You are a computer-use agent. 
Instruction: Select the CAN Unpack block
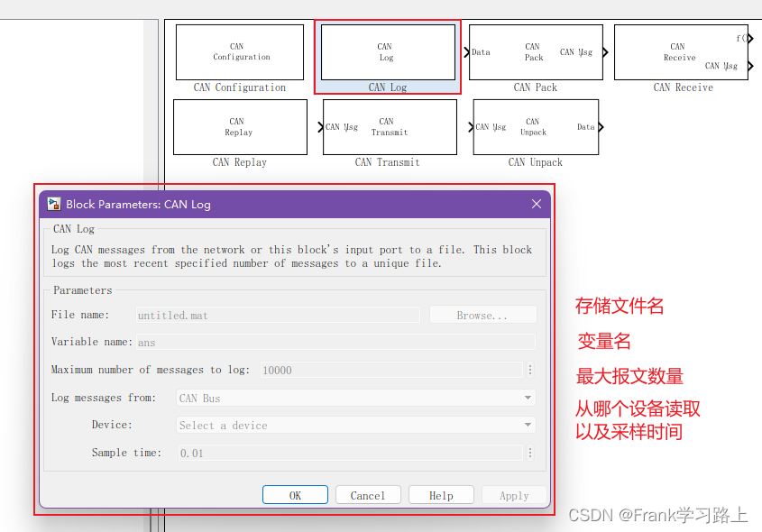536,126
